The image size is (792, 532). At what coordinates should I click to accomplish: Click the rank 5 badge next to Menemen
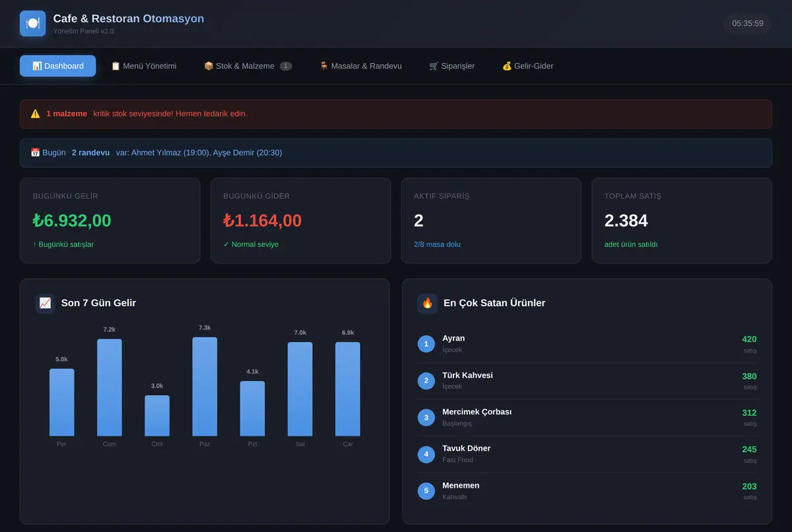tap(426, 490)
